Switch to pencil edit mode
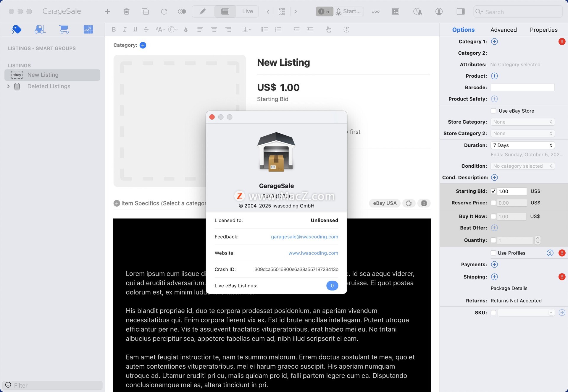 coord(203,12)
